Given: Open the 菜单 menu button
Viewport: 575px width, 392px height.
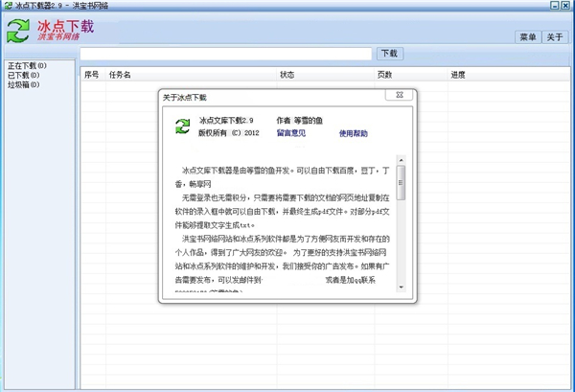Looking at the screenshot, I should click(528, 37).
